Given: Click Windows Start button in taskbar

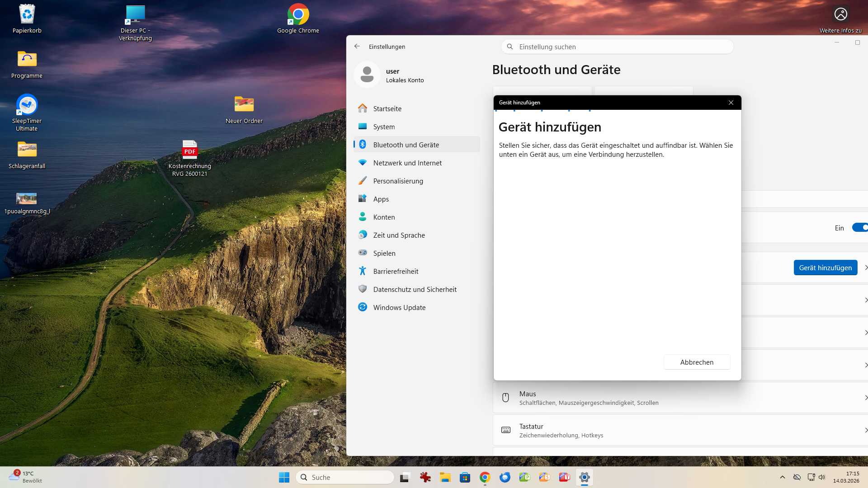Looking at the screenshot, I should pyautogui.click(x=284, y=477).
